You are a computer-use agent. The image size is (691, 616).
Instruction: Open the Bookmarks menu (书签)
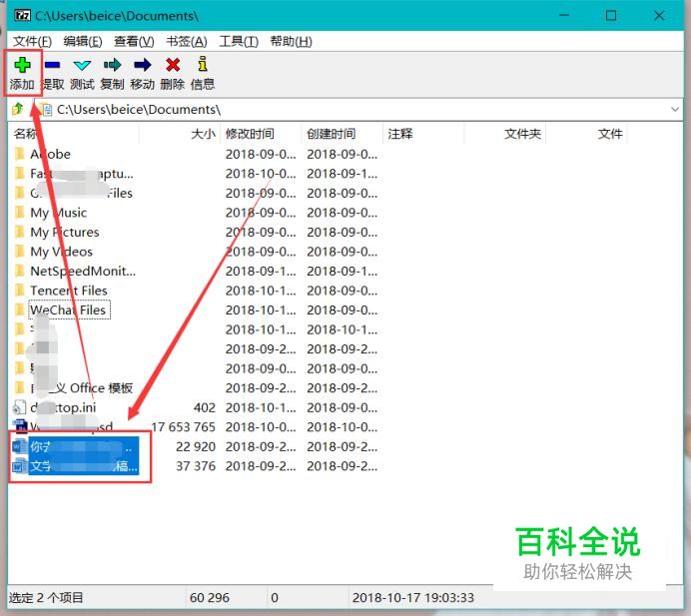pyautogui.click(x=187, y=41)
